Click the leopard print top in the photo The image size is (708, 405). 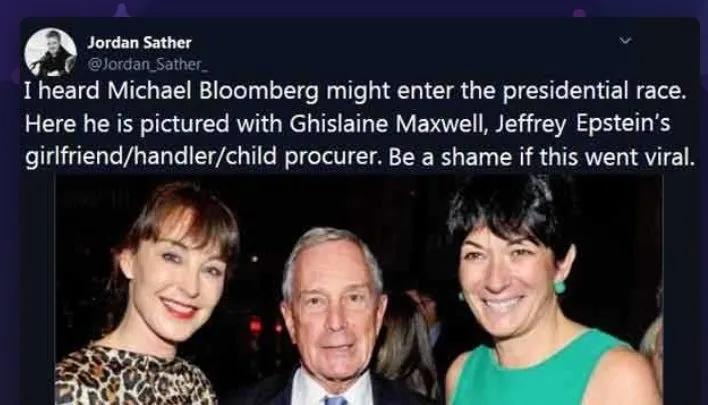133,377
